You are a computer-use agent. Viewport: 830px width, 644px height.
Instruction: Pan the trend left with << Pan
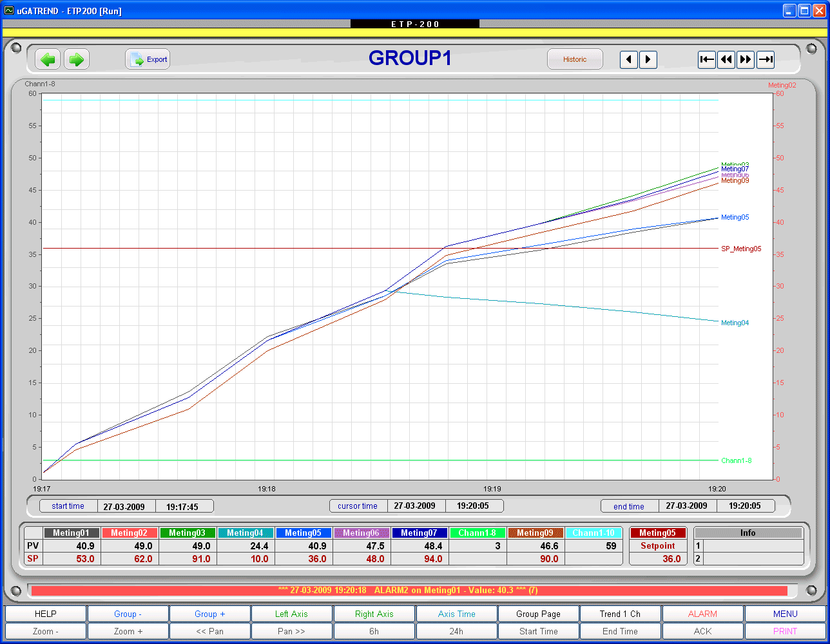point(210,631)
